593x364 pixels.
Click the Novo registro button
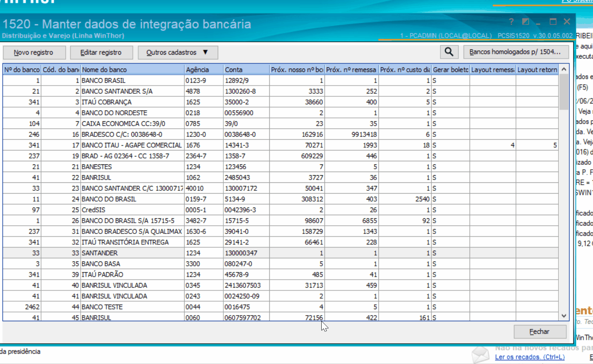coord(34,52)
